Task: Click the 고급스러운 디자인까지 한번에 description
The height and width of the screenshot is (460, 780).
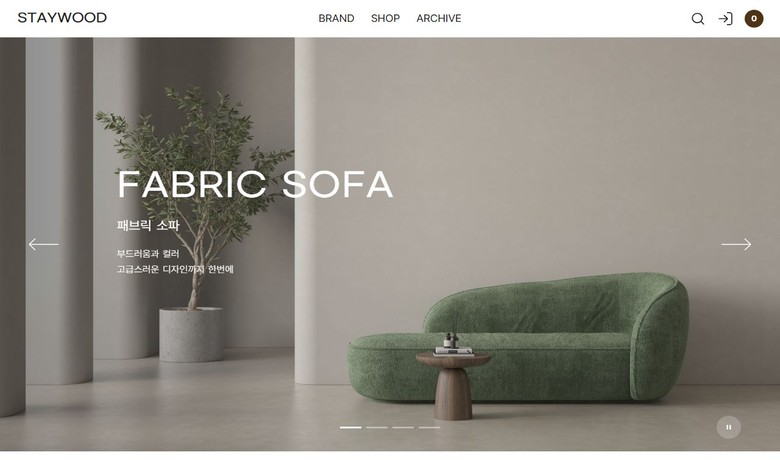Action: click(175, 269)
